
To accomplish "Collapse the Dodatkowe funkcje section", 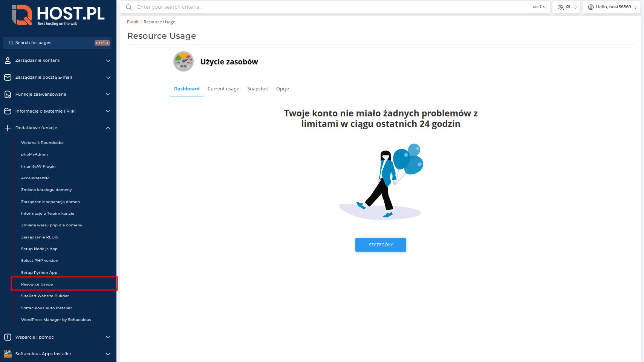I will 108,128.
